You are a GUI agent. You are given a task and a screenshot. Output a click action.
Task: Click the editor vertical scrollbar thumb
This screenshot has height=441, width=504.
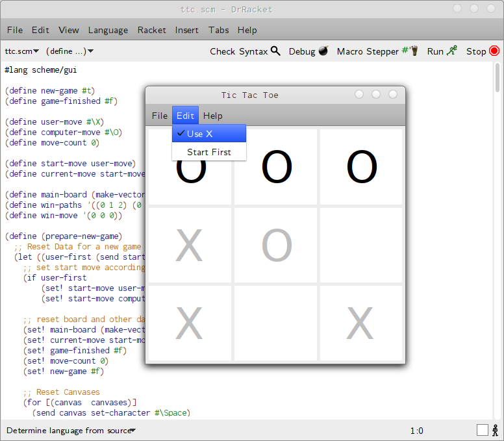point(498,77)
